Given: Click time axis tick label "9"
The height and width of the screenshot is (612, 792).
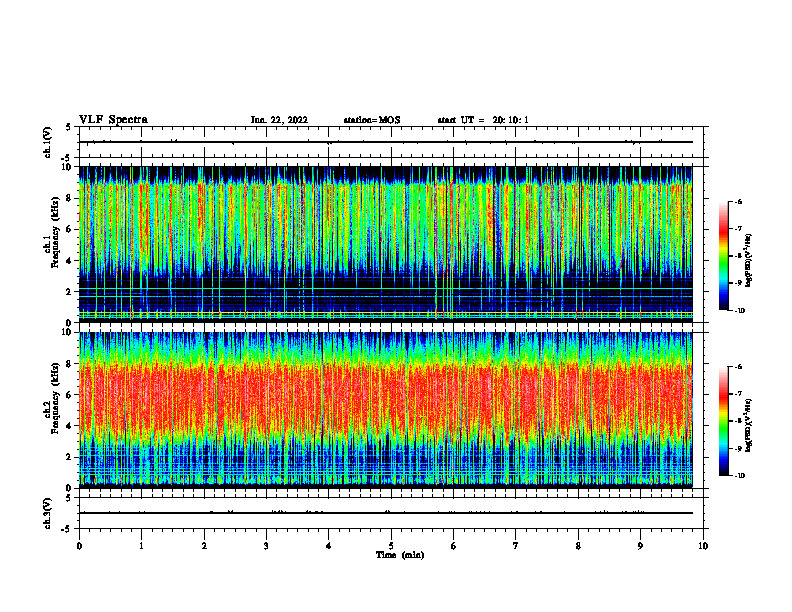Looking at the screenshot, I should coord(640,546).
